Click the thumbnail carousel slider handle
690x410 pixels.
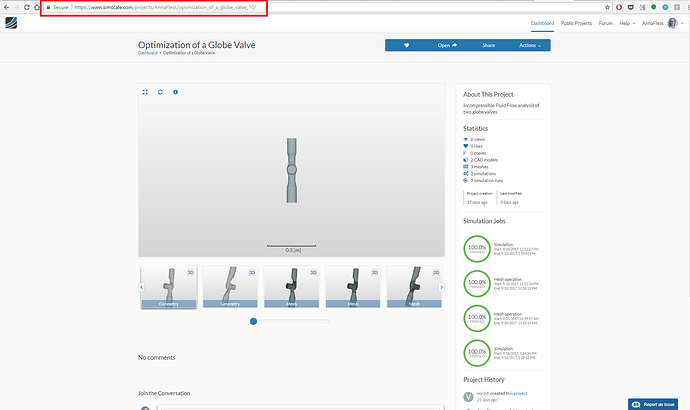pos(253,322)
